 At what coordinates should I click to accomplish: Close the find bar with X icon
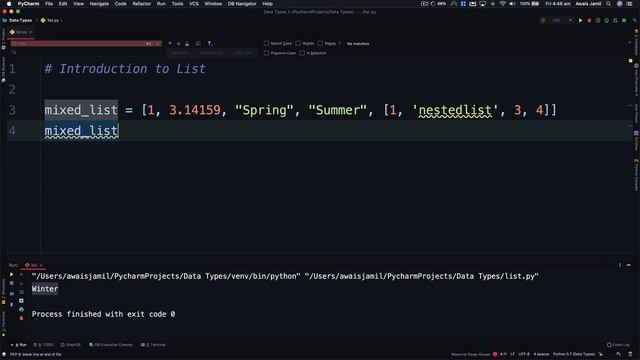click(629, 42)
